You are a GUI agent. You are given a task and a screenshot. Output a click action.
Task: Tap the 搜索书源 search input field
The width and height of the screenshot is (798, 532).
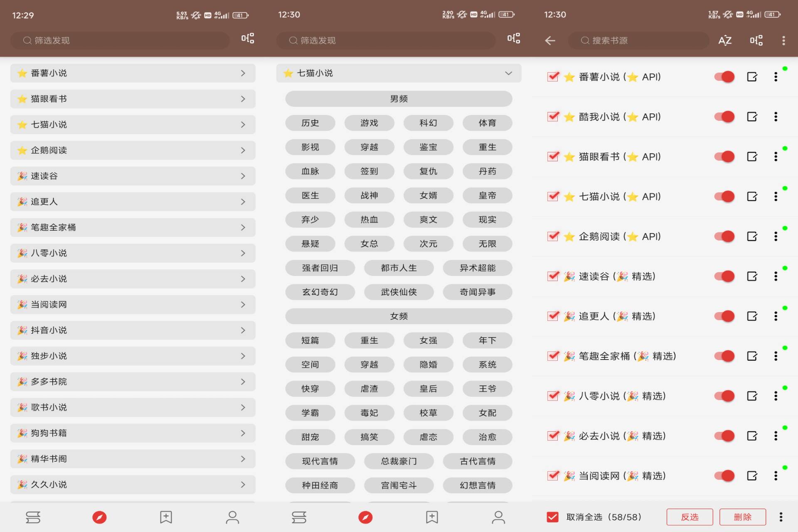pos(638,40)
